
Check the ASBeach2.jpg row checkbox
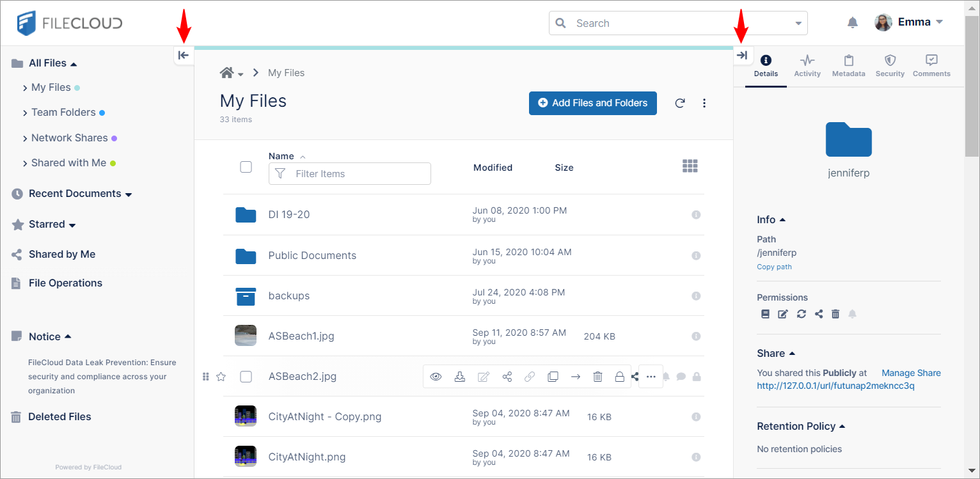(x=246, y=377)
